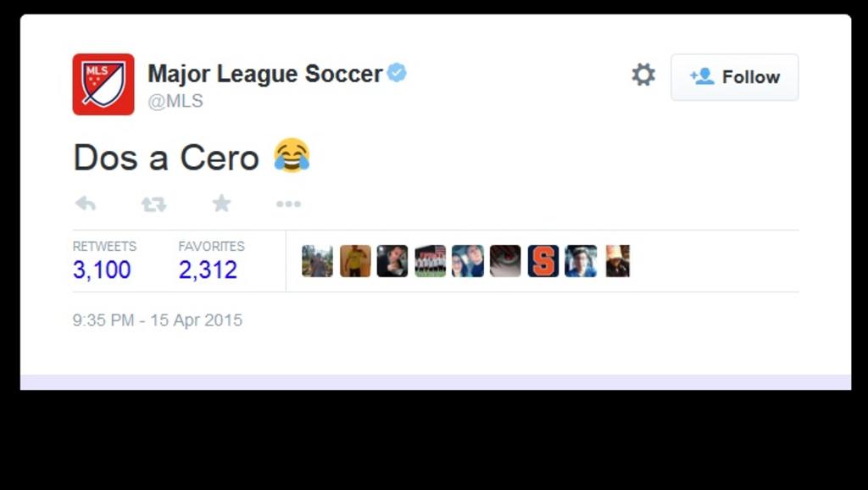Select the dark red eye avatar

(505, 261)
